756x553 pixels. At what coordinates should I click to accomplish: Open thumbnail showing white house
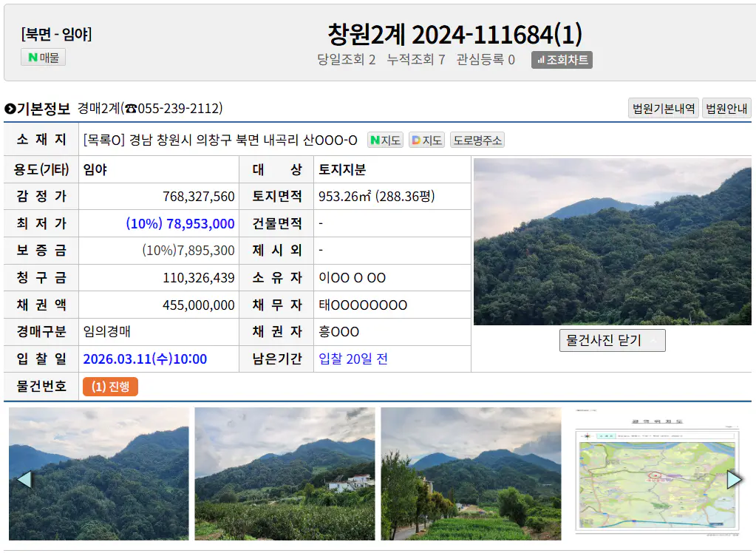click(285, 473)
